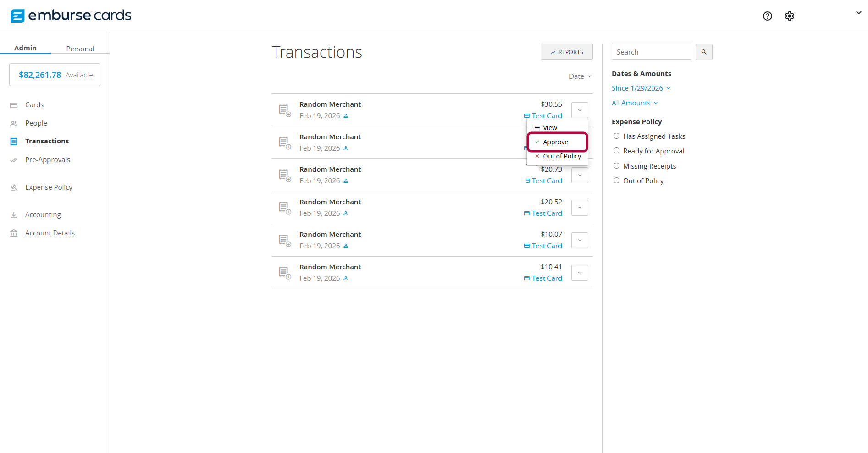Click into the Search field
The image size is (868, 453).
pyautogui.click(x=651, y=52)
